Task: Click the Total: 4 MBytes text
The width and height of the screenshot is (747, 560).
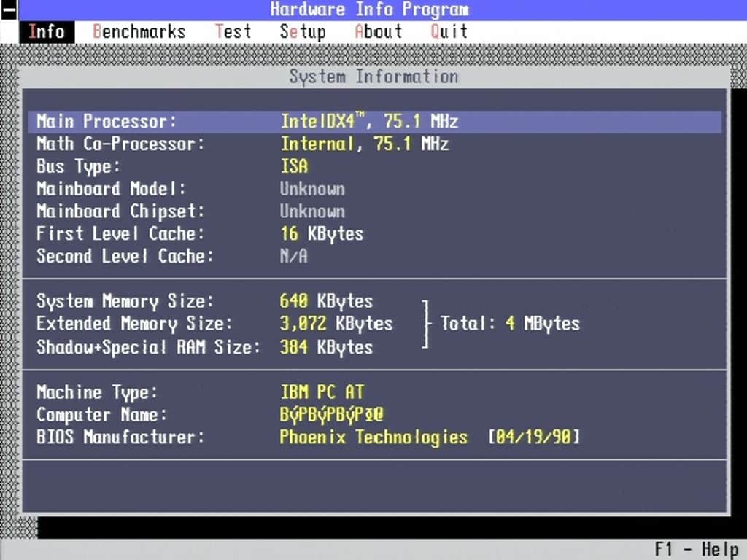Action: click(x=510, y=324)
